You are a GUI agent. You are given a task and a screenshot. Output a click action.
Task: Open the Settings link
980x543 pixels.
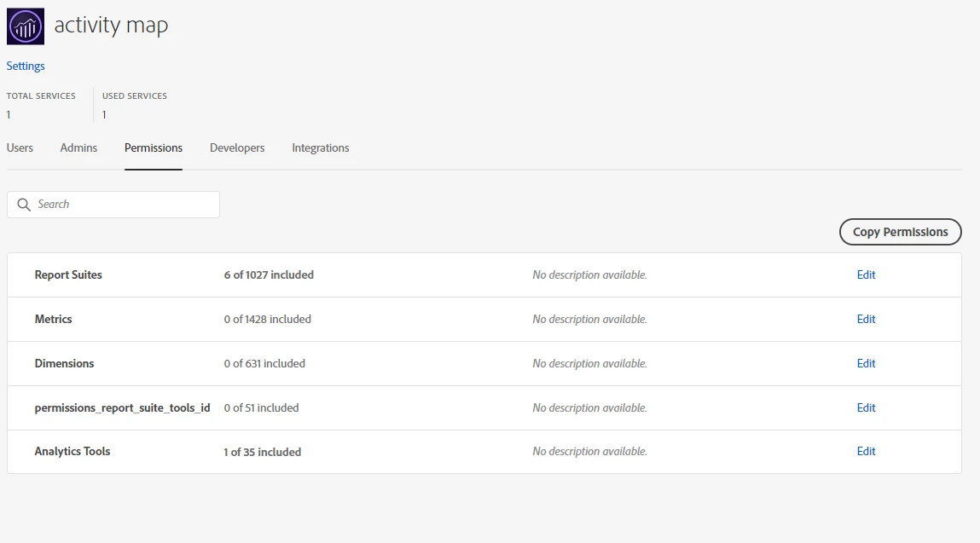point(26,66)
